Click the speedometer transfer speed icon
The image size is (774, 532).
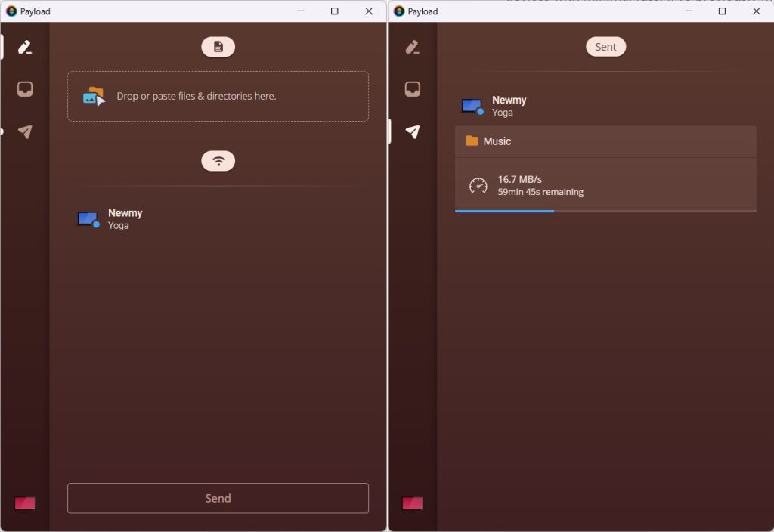(478, 185)
